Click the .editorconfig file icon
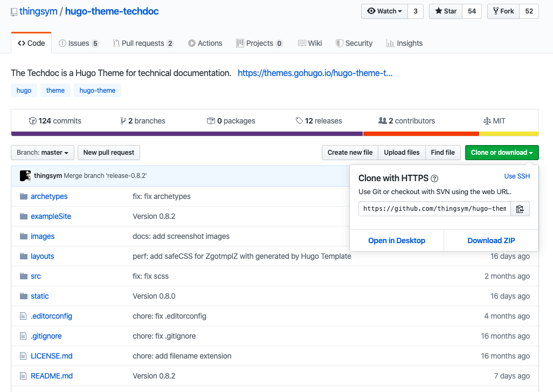This screenshot has width=553, height=392. 23,316
